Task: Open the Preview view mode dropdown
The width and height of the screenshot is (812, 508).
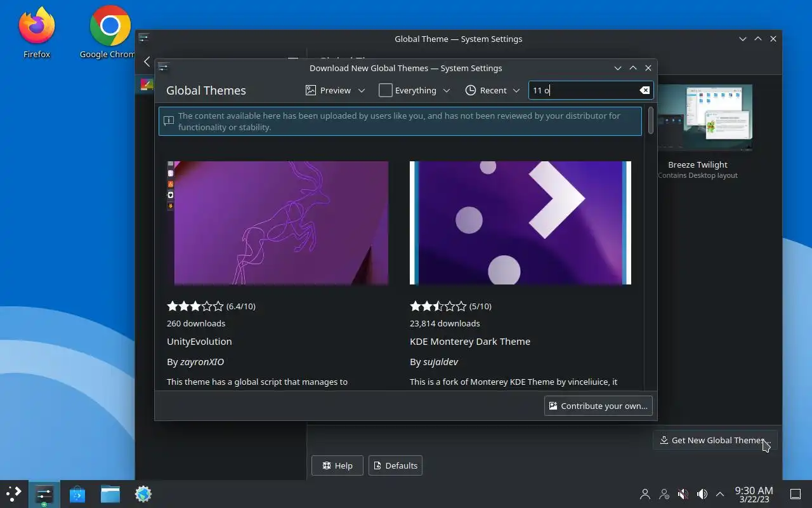Action: point(336,90)
